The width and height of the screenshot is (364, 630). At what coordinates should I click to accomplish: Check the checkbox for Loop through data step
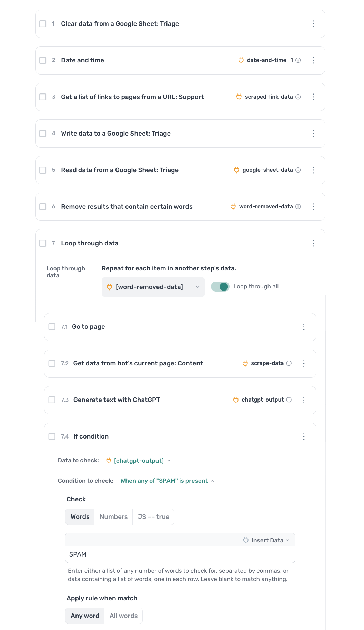[43, 243]
